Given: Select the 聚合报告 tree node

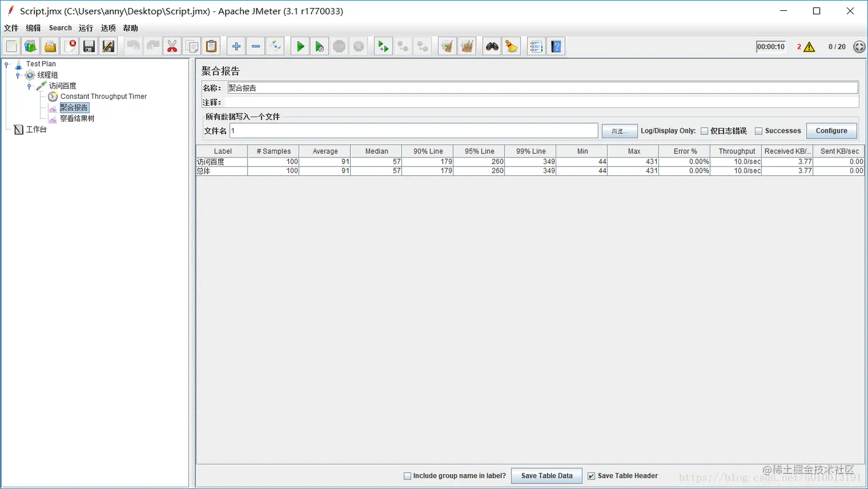Looking at the screenshot, I should pos(74,107).
